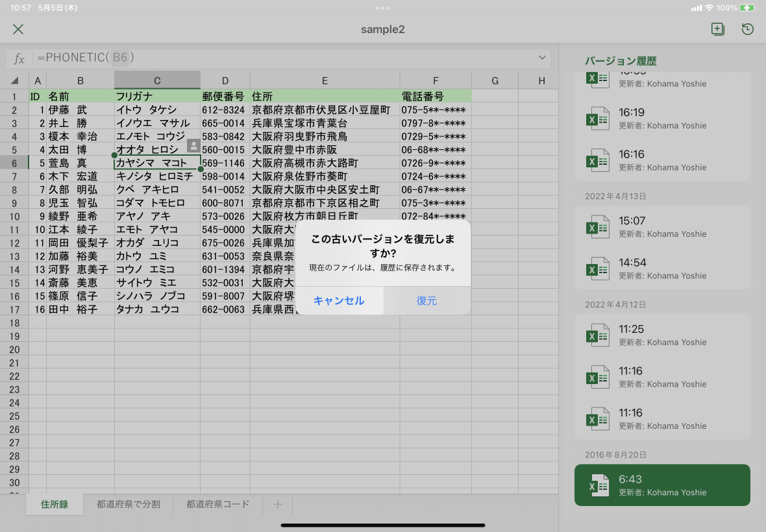Click column header D

pos(225,79)
